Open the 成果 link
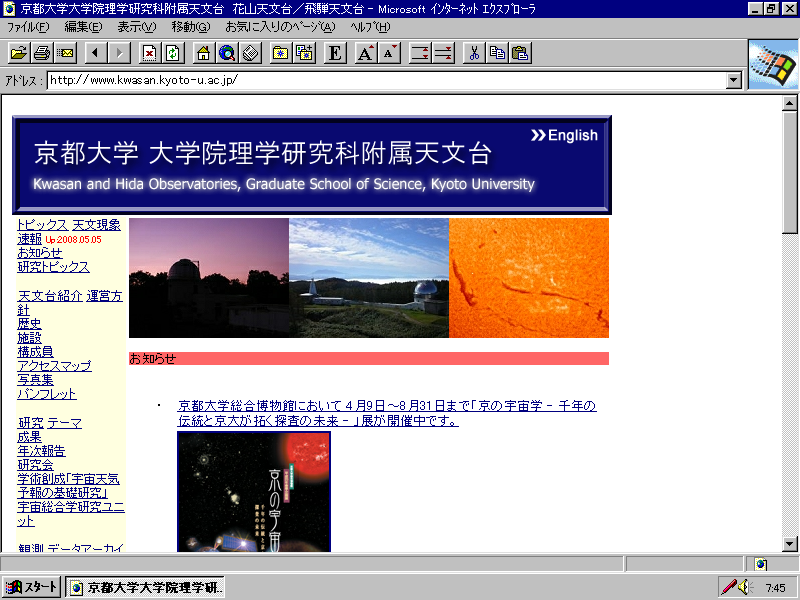Image resolution: width=800 pixels, height=600 pixels. (29, 437)
